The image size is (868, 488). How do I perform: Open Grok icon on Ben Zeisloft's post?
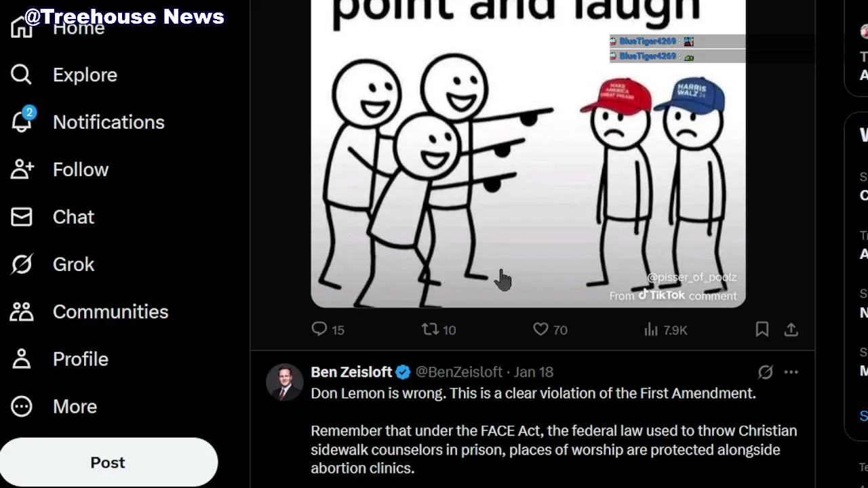[766, 372]
